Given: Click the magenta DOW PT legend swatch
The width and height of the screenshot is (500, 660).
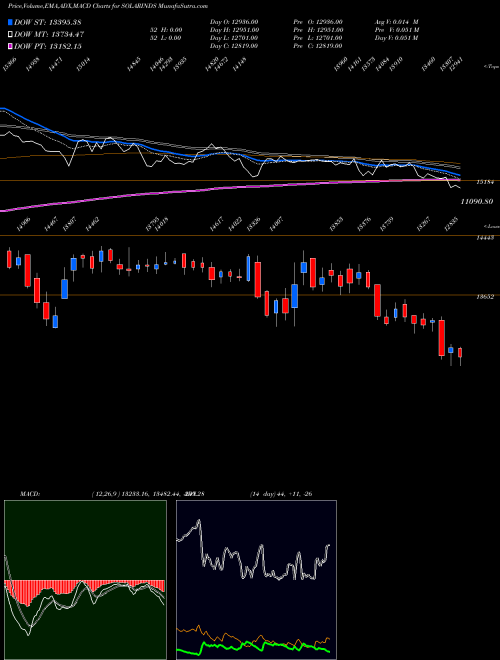Looking at the screenshot, I should pyautogui.click(x=11, y=46).
